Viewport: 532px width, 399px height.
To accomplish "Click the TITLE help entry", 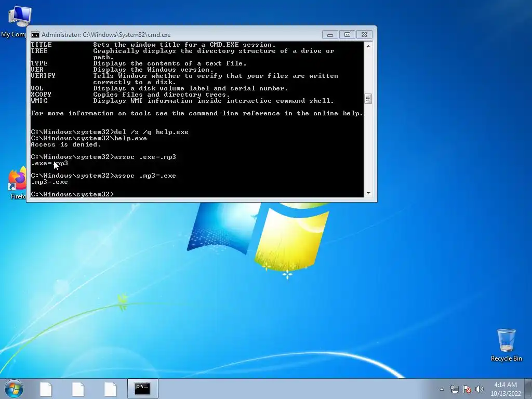I will click(153, 45).
